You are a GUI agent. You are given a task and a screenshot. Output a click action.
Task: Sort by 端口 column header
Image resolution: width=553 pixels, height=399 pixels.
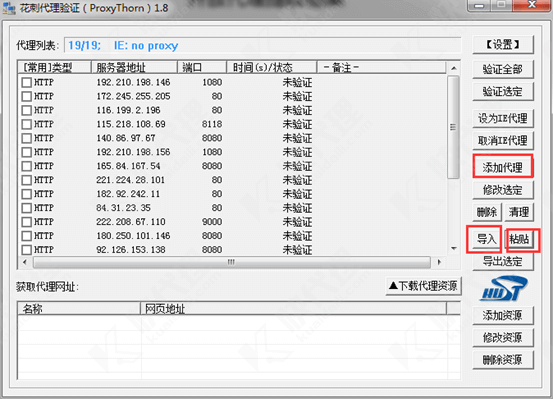pos(202,67)
